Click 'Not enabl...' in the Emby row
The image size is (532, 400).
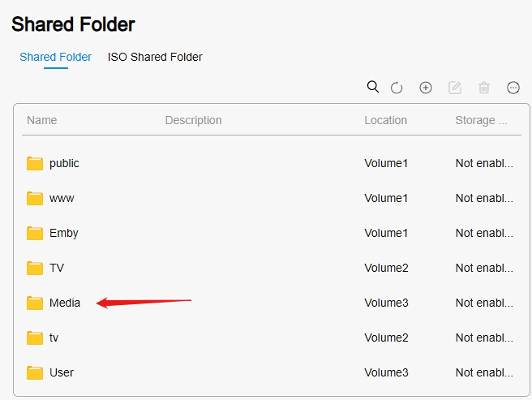pos(484,234)
